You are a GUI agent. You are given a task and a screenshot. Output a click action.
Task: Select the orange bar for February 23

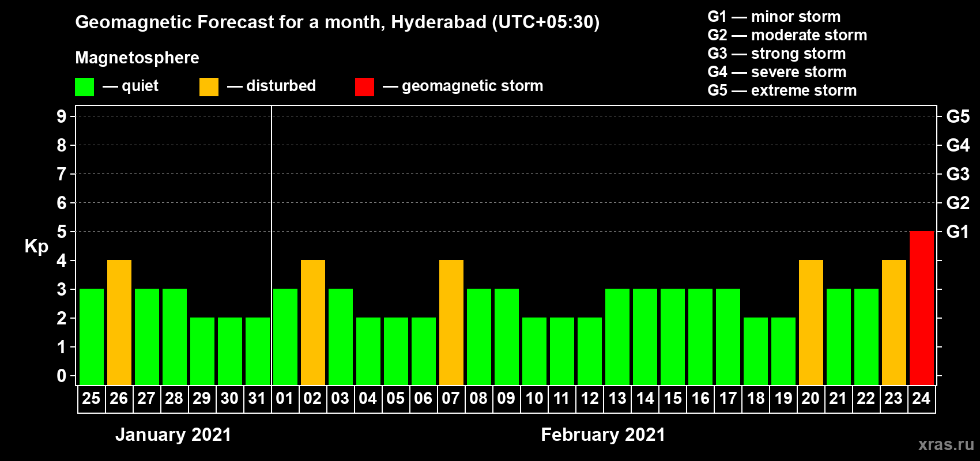(x=894, y=322)
